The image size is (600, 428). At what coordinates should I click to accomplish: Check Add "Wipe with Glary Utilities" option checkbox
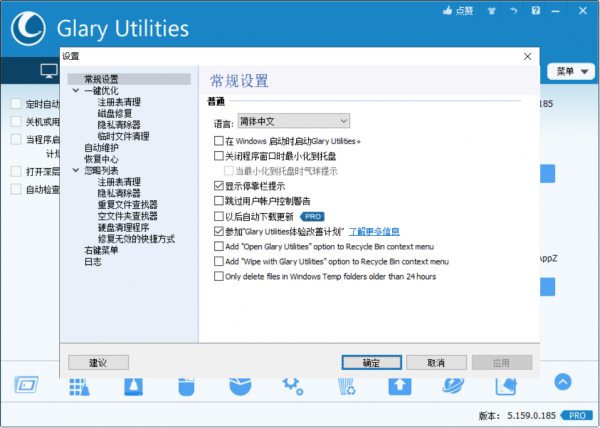pyautogui.click(x=218, y=262)
